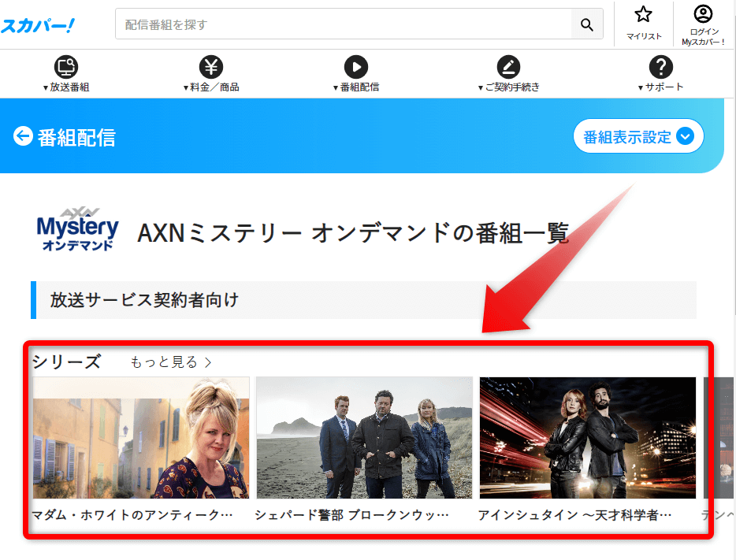Click the 番組配信 header title
Screen dimensions: 736x560
pyautogui.click(x=76, y=138)
